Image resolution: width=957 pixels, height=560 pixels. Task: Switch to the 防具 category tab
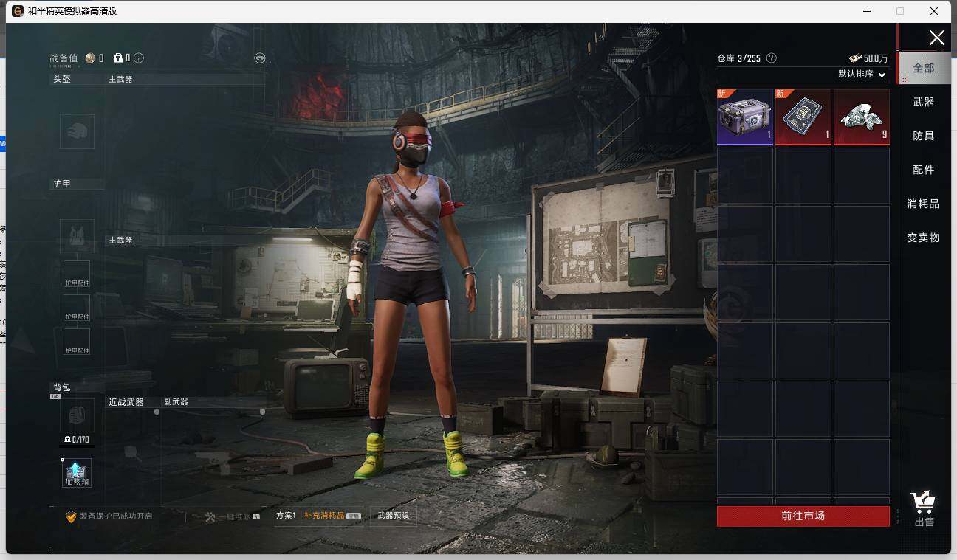[924, 136]
